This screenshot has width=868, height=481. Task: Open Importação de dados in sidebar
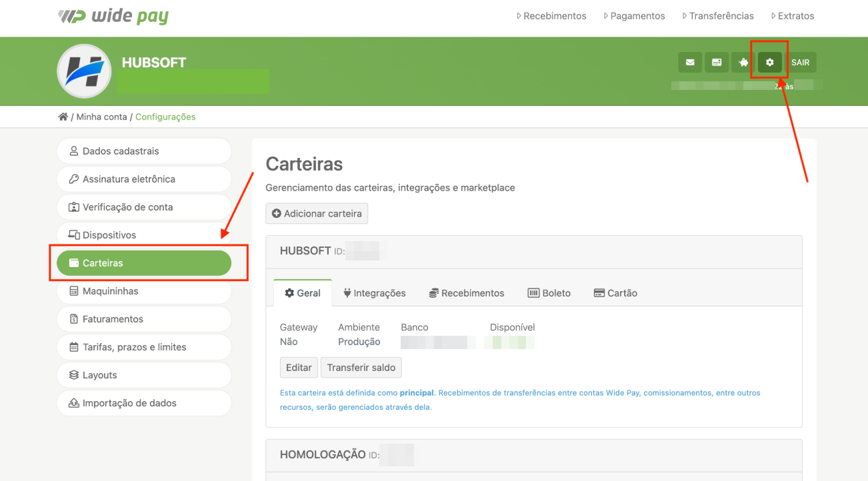pos(144,403)
